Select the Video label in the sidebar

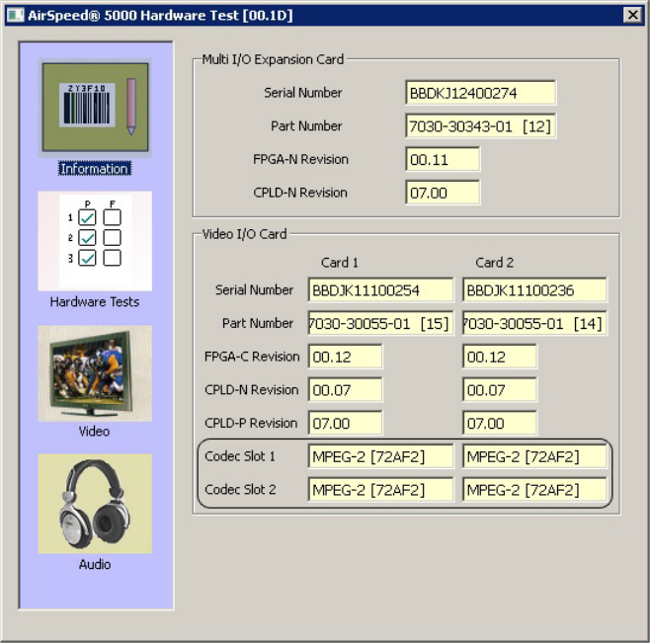(x=95, y=432)
